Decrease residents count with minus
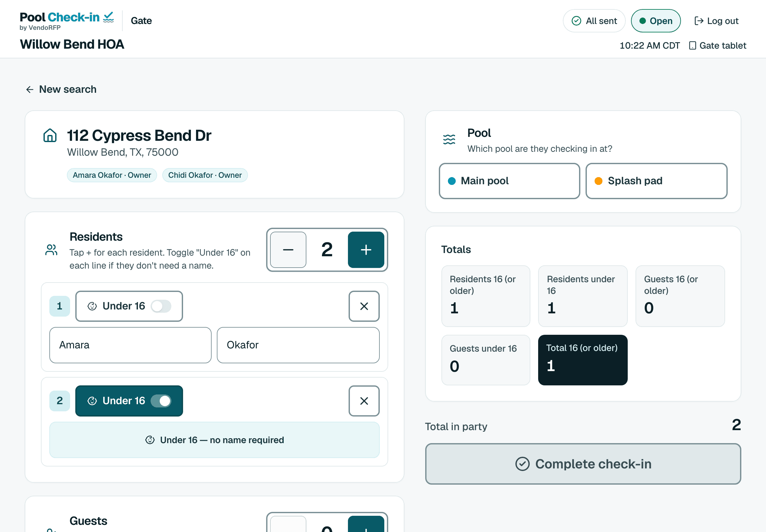The height and width of the screenshot is (532, 766). tap(288, 250)
